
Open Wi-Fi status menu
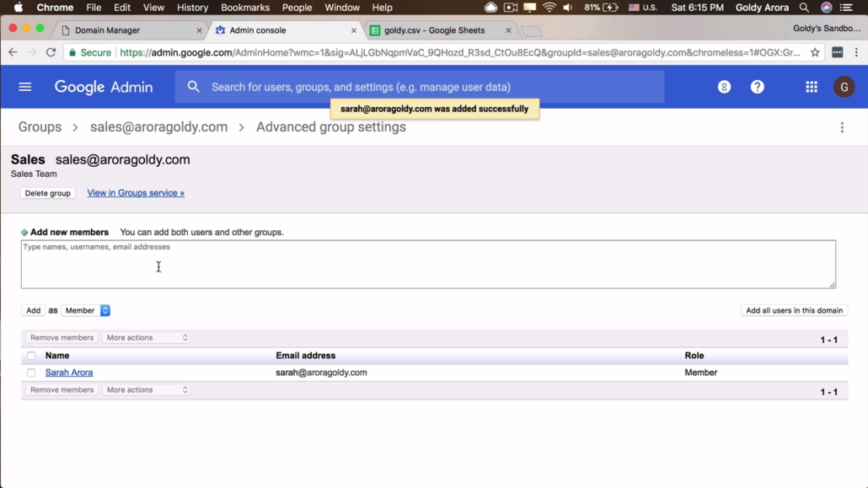coord(549,8)
